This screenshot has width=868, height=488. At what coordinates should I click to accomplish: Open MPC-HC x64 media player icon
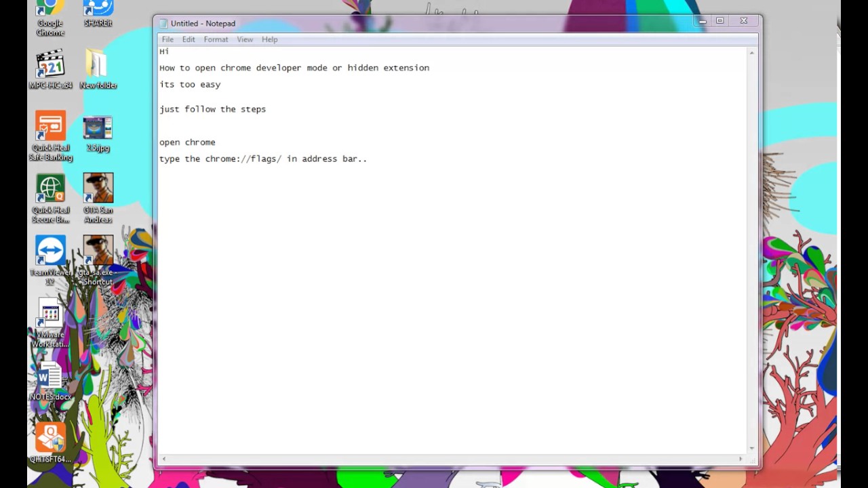click(50, 70)
